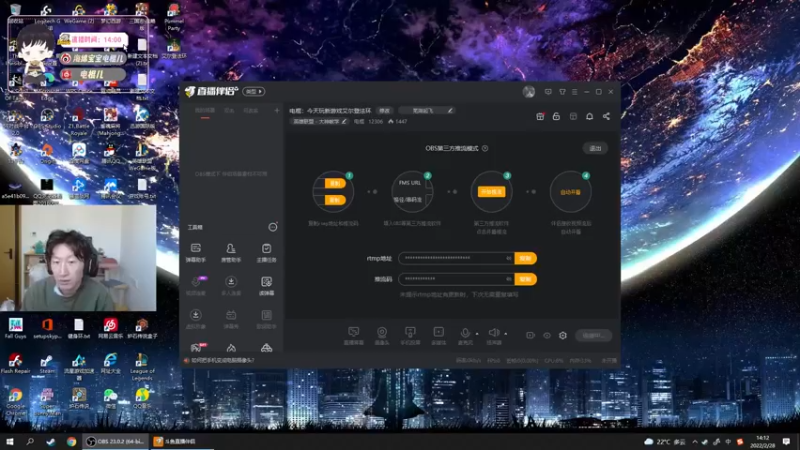
Task: Click the Origin desktop shortcut
Action: (47, 153)
